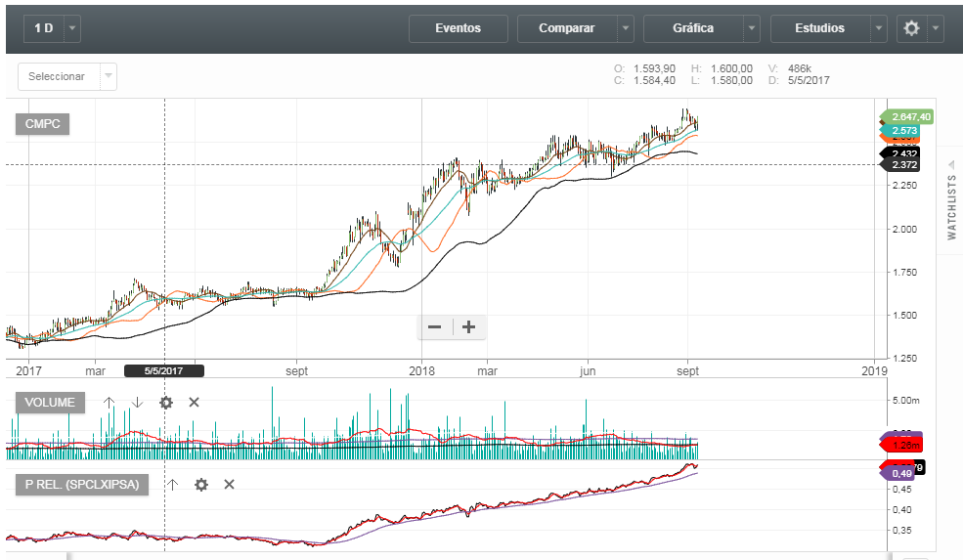
Task: Click the jun label on time axis
Action: point(588,370)
